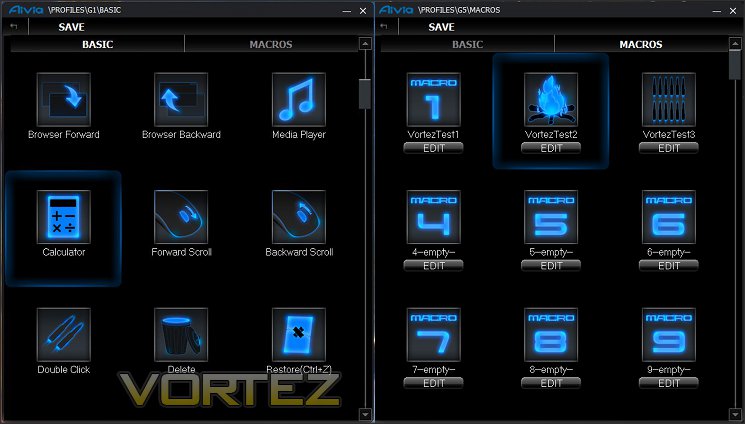Click the \PROFILES\G1\BASIC path text

coord(85,10)
